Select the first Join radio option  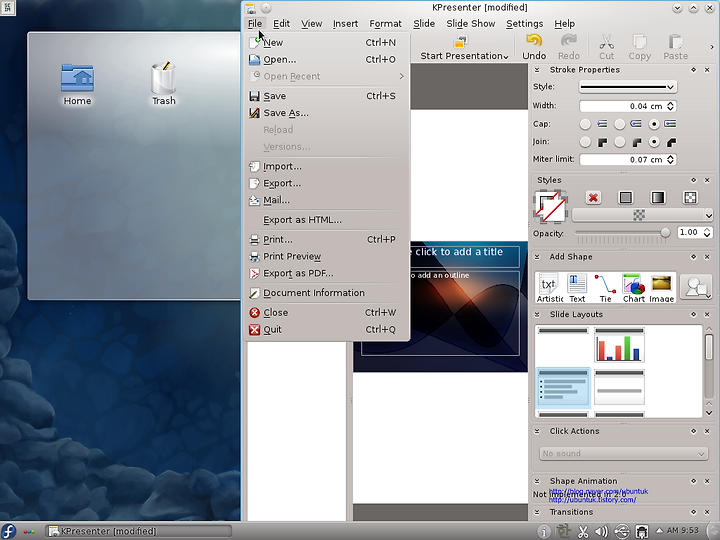pos(585,142)
